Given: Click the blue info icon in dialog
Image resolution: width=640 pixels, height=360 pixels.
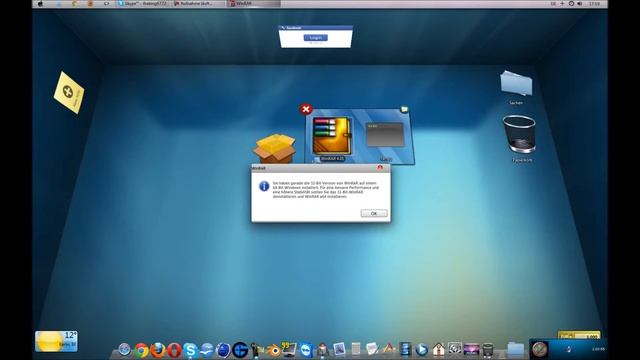Looking at the screenshot, I should click(264, 186).
